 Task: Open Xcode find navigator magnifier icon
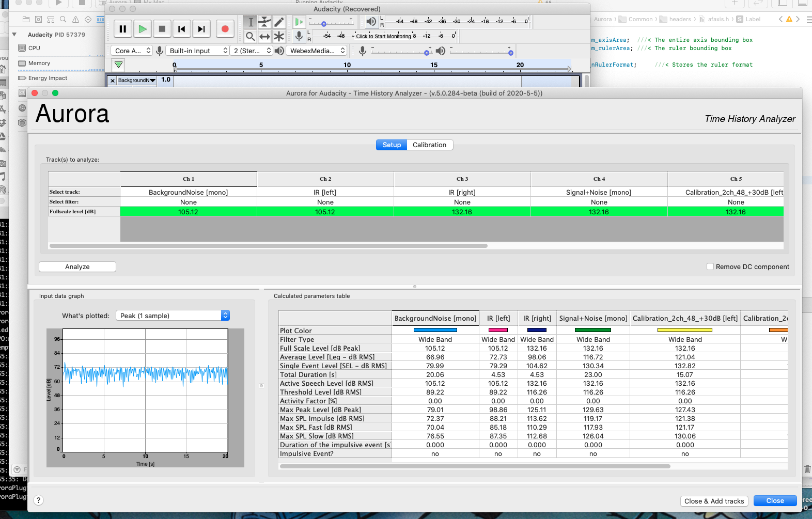click(63, 20)
